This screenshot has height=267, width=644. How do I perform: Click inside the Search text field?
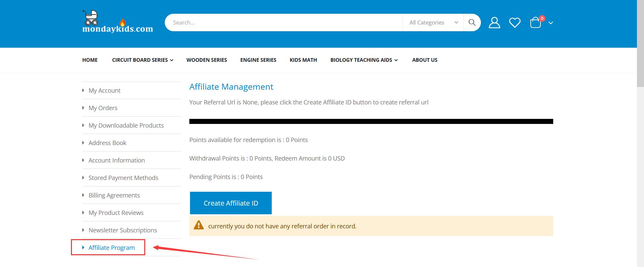pyautogui.click(x=283, y=23)
